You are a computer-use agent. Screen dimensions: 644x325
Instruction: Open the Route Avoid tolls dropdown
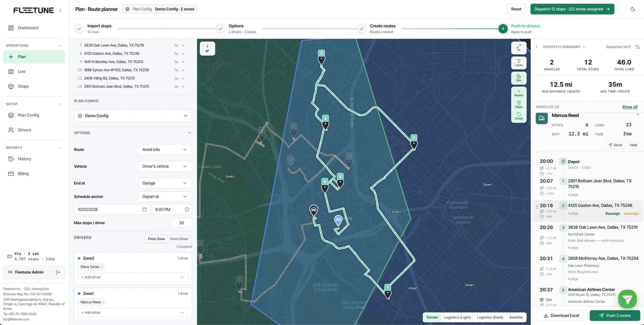[x=165, y=150]
